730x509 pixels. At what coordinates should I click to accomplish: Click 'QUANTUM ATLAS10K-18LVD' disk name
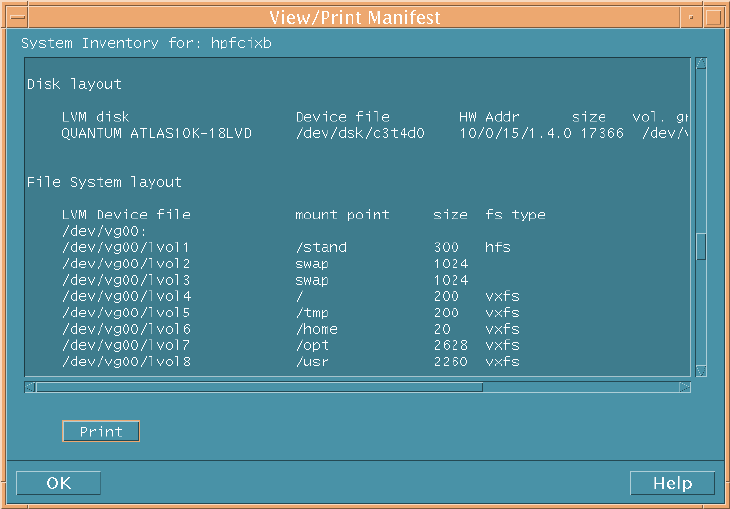point(156,133)
